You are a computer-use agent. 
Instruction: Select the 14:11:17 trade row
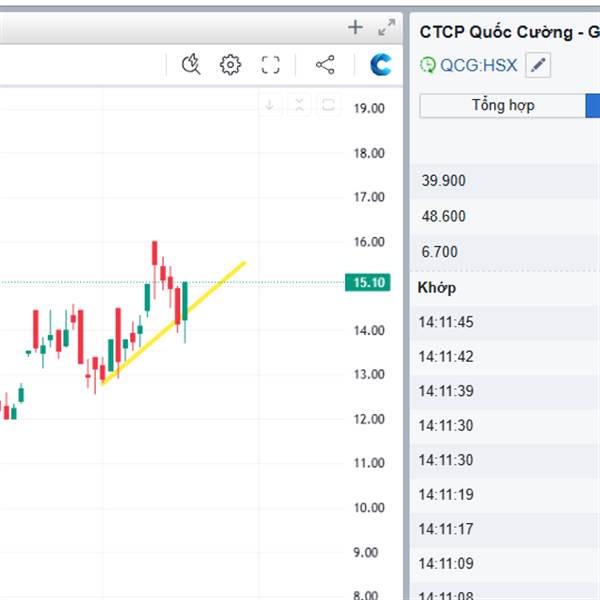[505, 529]
